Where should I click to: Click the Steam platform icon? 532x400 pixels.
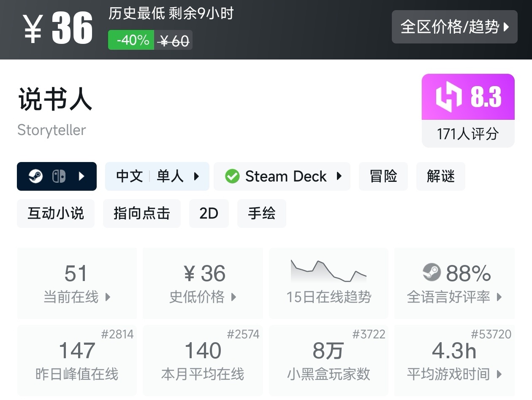[36, 176]
